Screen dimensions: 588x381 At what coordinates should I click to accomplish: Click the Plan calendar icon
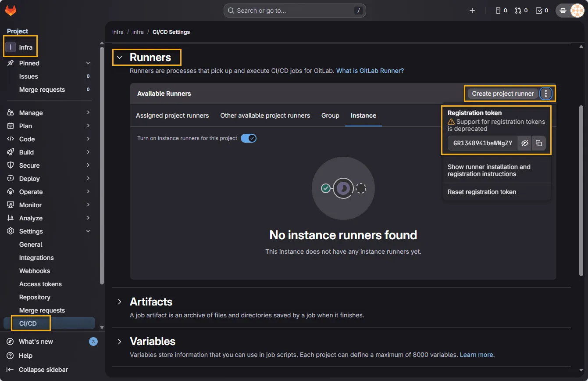click(x=11, y=126)
